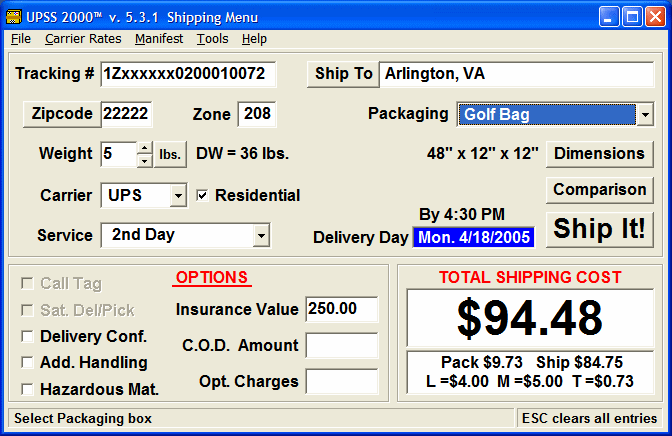The image size is (672, 436).
Task: Increase weight with the up spinner arrow
Action: pos(145,148)
